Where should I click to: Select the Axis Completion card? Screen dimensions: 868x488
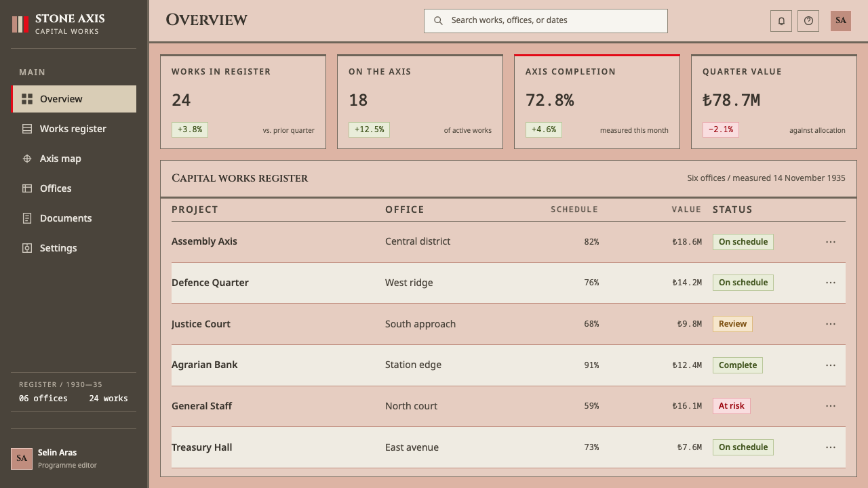[x=597, y=102]
